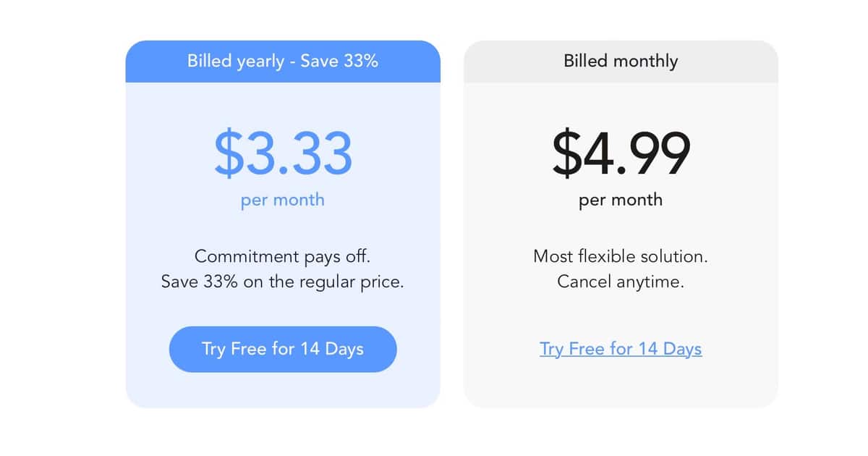Click the $3.33 yearly price
The image size is (868, 456).
[x=283, y=153]
